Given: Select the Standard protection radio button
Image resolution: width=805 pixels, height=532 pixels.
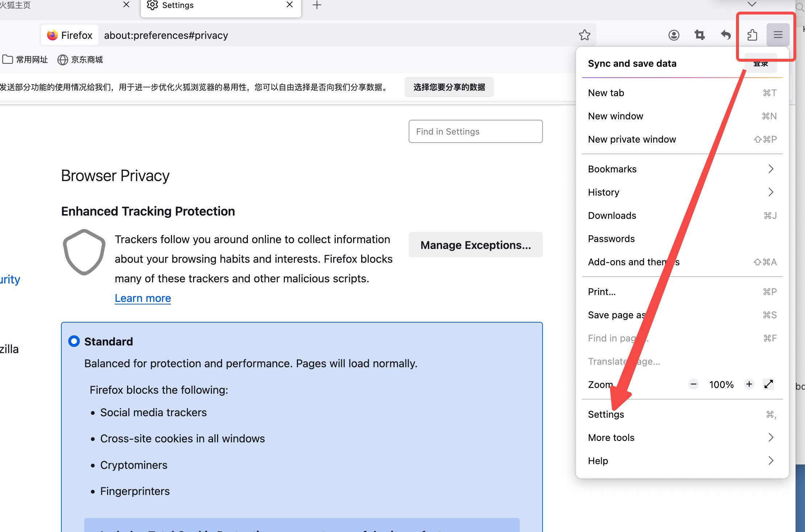Looking at the screenshot, I should pos(74,341).
